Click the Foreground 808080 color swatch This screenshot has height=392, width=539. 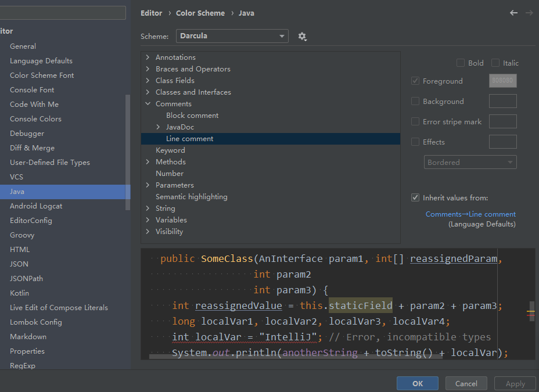coord(502,81)
